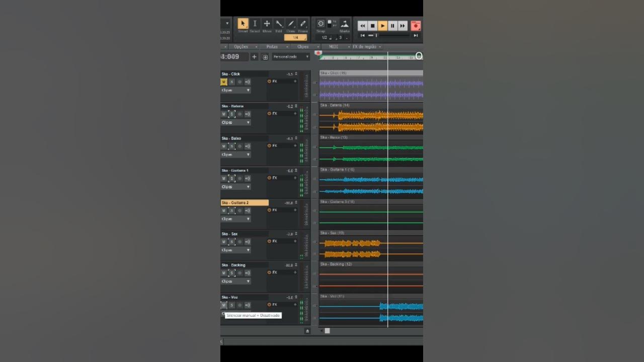Select the Ska - Guitarra 2 track name
The image size is (644, 362).
coord(245,203)
